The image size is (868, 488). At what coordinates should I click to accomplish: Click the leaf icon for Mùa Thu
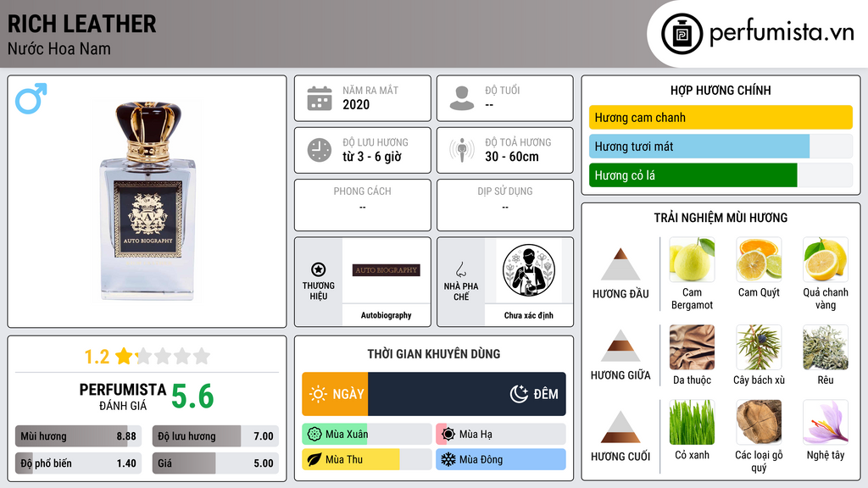tap(314, 460)
